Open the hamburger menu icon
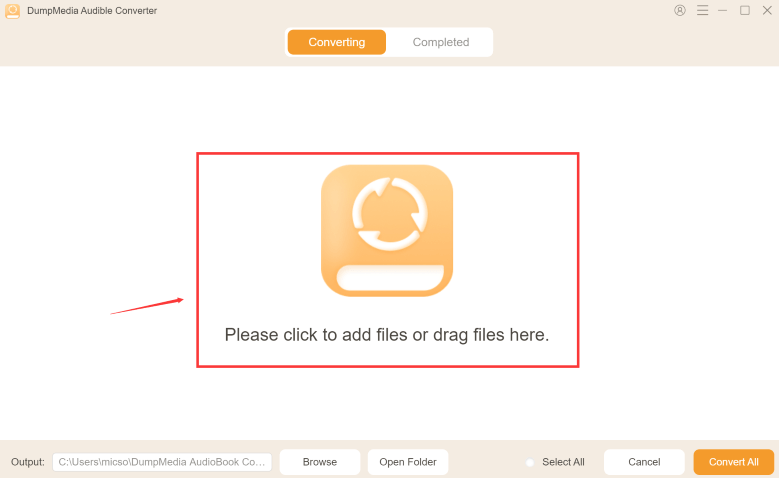Image resolution: width=779 pixels, height=478 pixels. click(702, 10)
